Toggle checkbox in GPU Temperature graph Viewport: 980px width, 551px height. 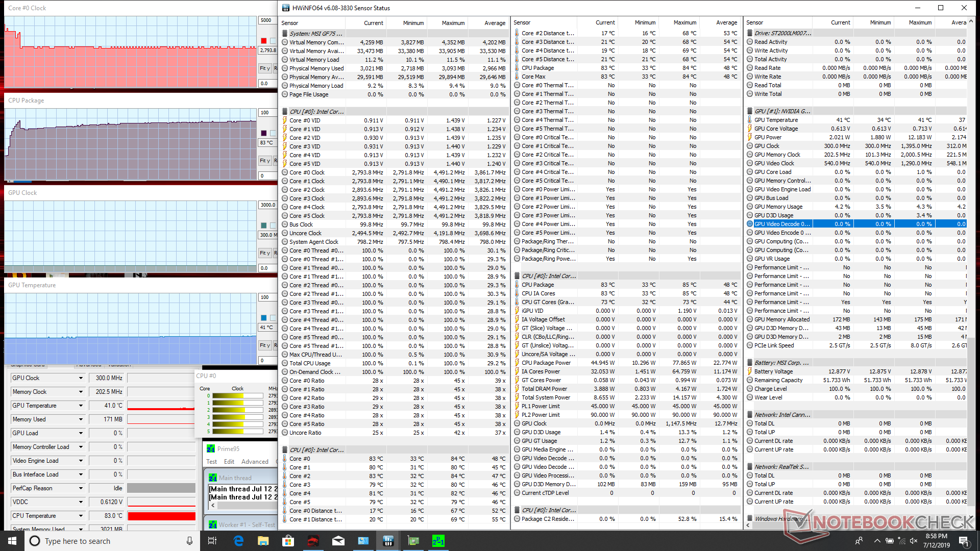tap(273, 318)
